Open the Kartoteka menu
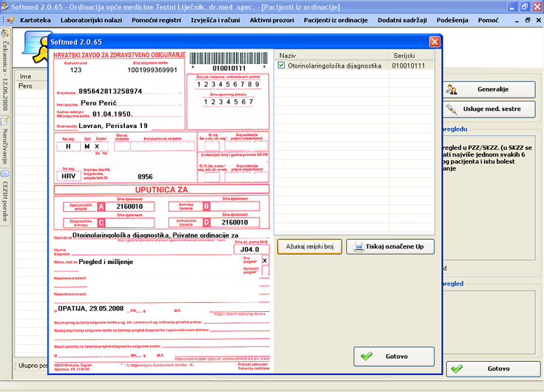Image resolution: width=544 pixels, height=392 pixels. click(x=36, y=20)
